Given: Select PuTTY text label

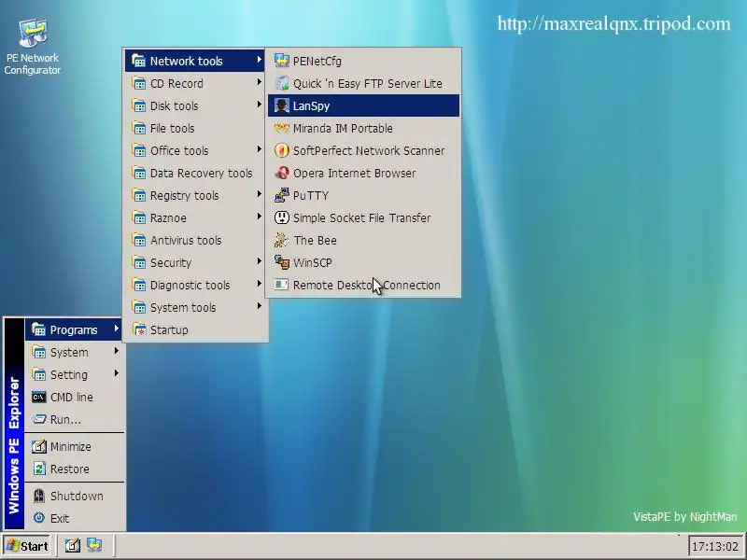Looking at the screenshot, I should [x=311, y=196].
